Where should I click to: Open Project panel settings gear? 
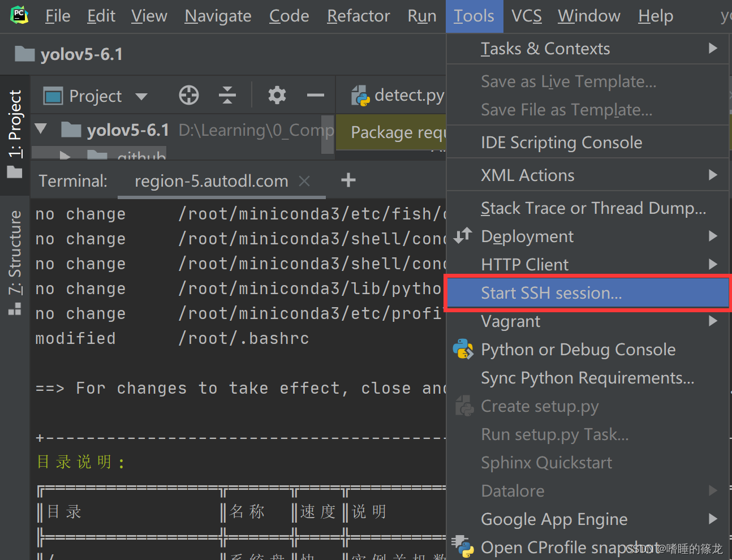click(277, 95)
